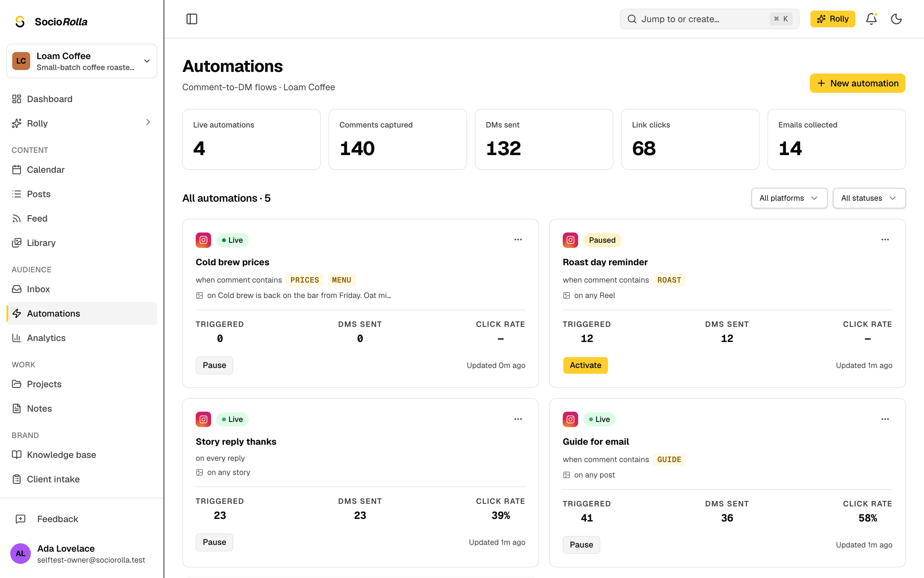Open the Calendar page
Viewport: 924px width, 578px height.
pyautogui.click(x=82, y=170)
